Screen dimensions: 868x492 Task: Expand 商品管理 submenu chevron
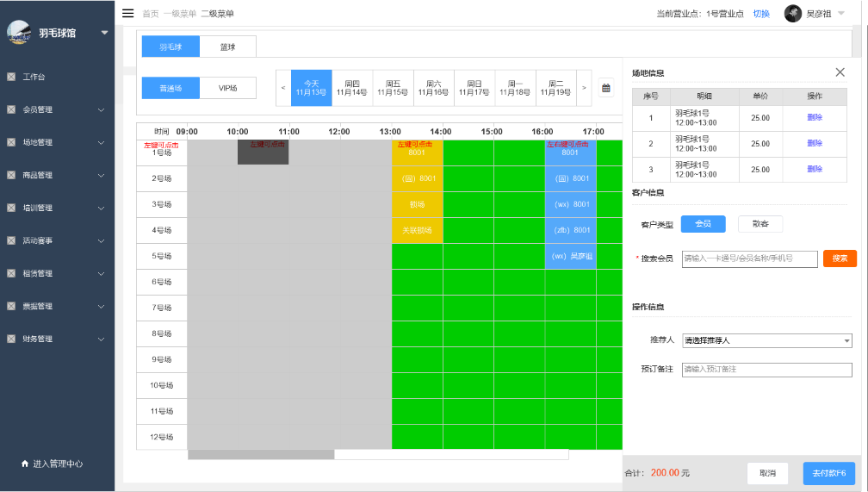(x=102, y=175)
